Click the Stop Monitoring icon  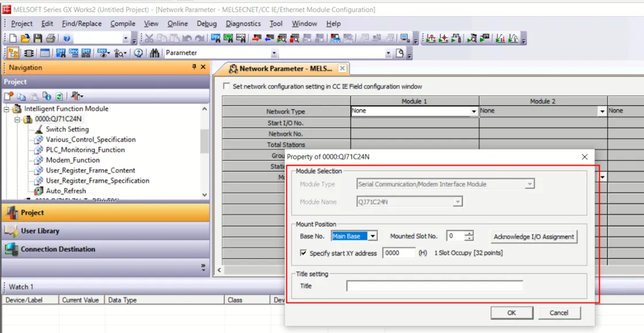tap(294, 39)
